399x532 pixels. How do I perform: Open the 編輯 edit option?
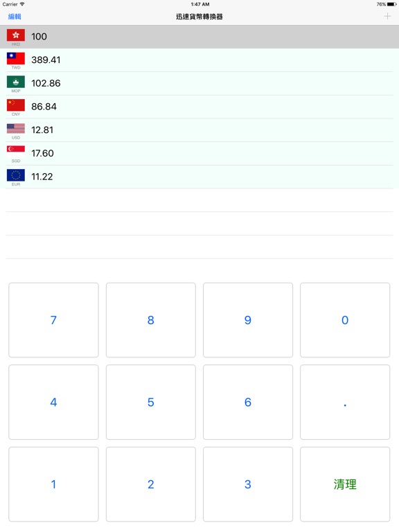(x=15, y=17)
